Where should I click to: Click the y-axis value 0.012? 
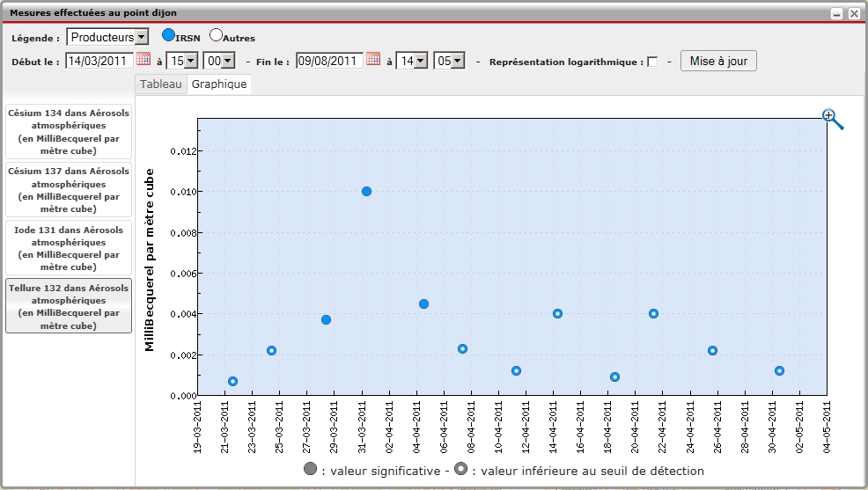[183, 151]
